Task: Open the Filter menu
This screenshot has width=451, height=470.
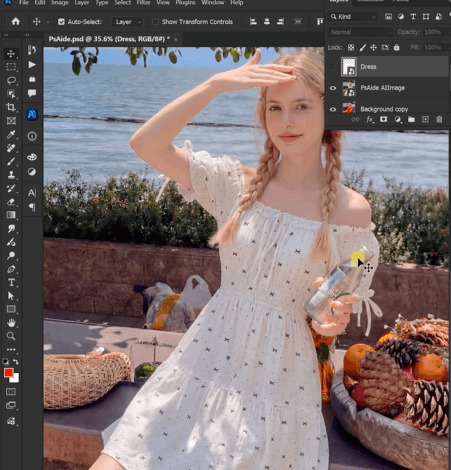Action: tap(143, 3)
